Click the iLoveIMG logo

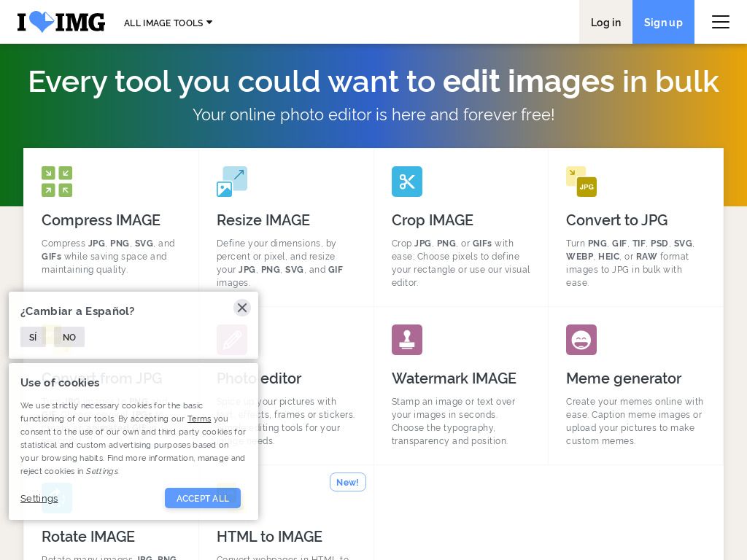pos(61,22)
